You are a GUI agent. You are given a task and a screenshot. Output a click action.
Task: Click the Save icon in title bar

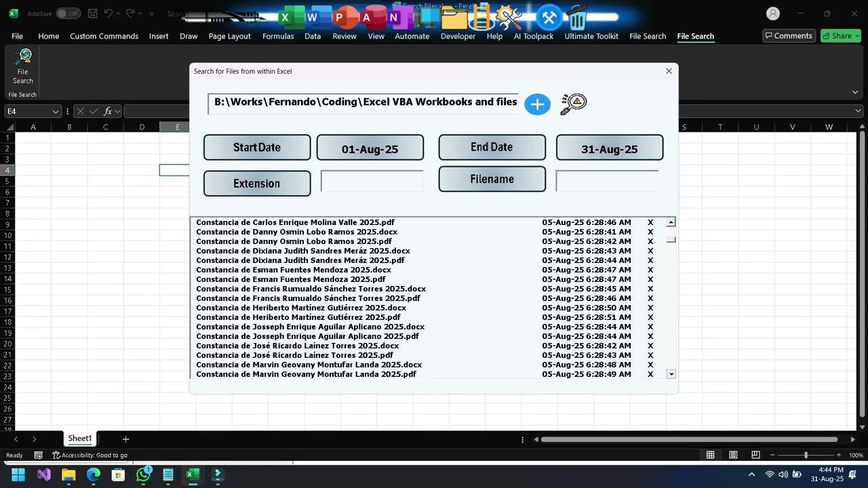pyautogui.click(x=93, y=14)
